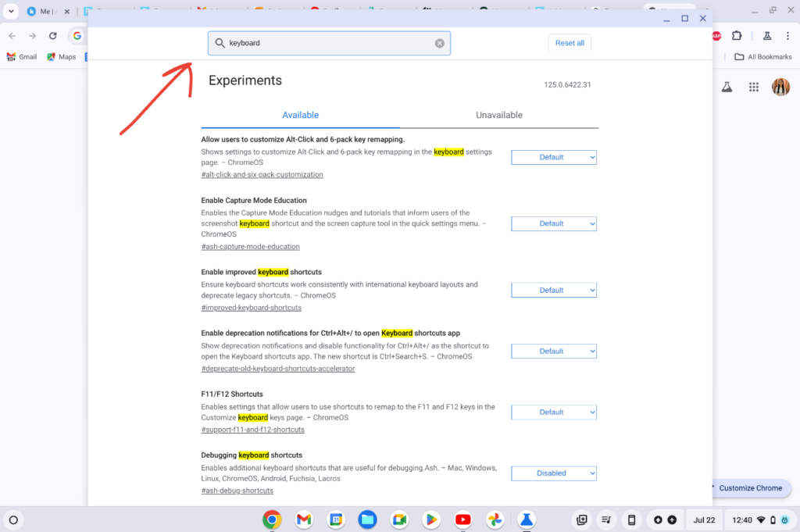Select the Available tab
Screen dimensions: 800x532
301,115
